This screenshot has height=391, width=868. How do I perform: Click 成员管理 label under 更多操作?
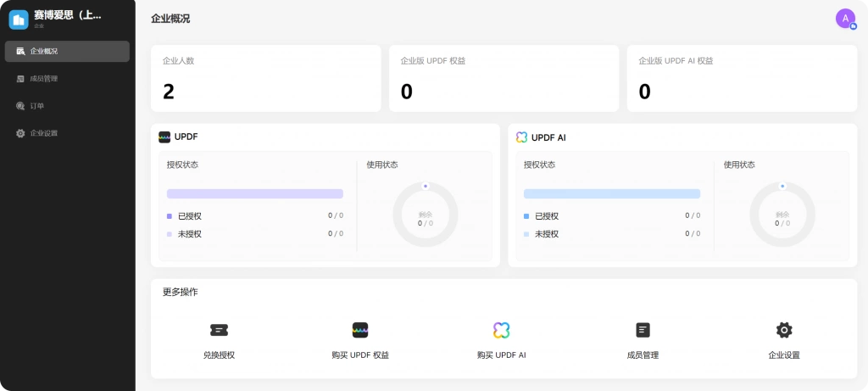point(643,355)
